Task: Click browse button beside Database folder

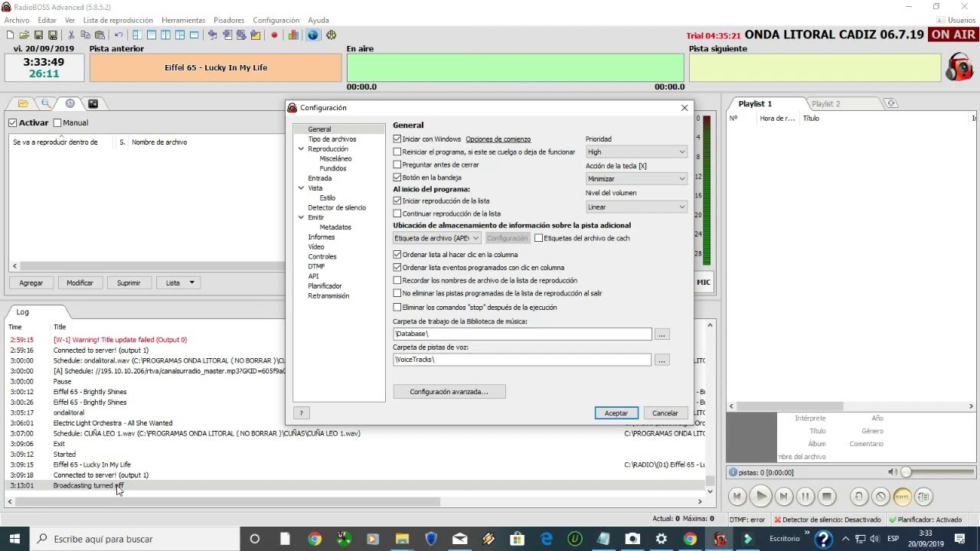Action: pyautogui.click(x=662, y=334)
